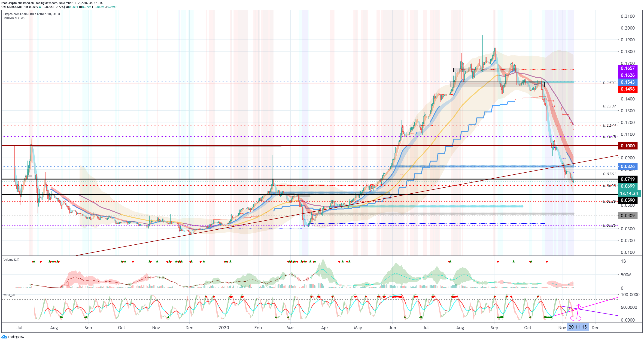Click the highlighted 20-11-15 date label
The height and width of the screenshot is (341, 644).
[577, 327]
